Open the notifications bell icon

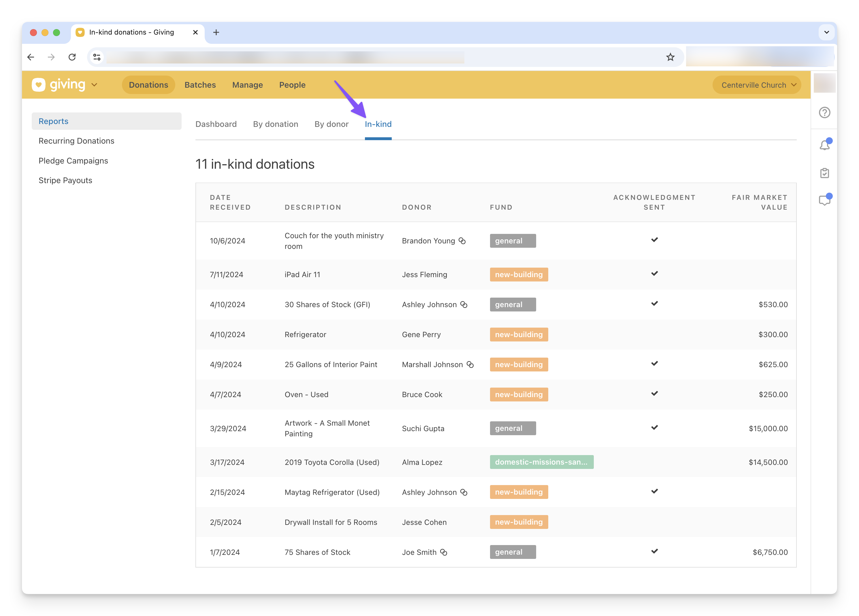click(x=824, y=145)
